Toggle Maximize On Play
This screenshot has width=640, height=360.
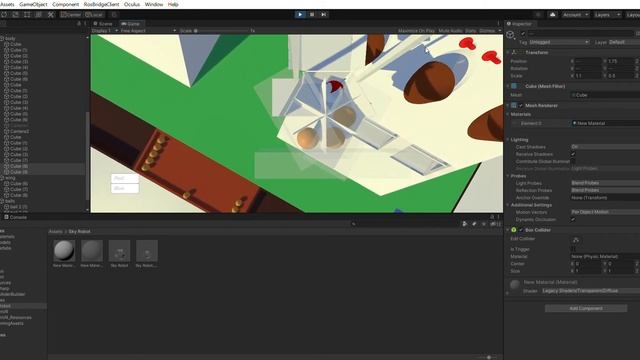[416, 31]
